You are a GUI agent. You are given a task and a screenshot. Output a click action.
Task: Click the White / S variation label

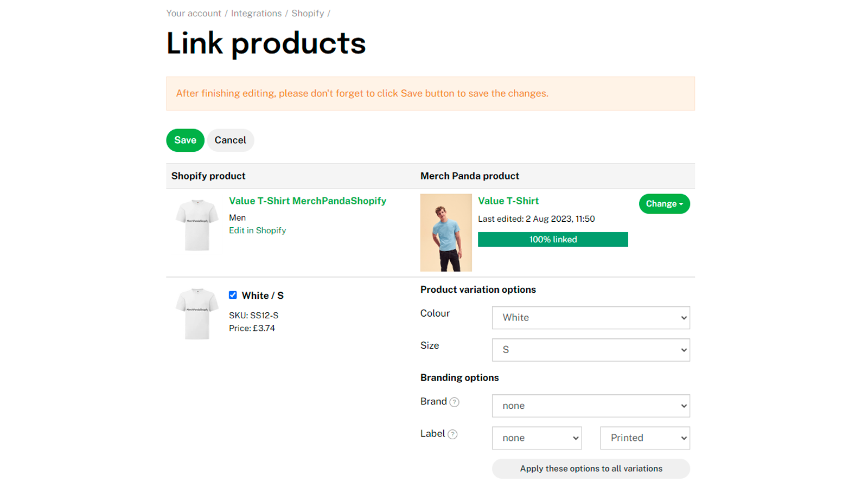click(x=263, y=296)
